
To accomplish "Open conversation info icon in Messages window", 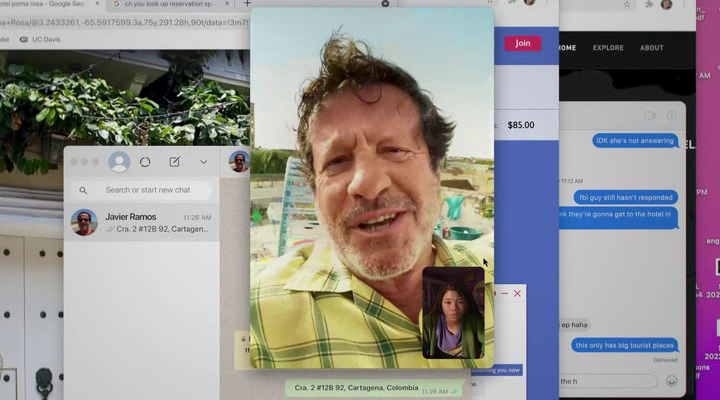I will coord(671,115).
